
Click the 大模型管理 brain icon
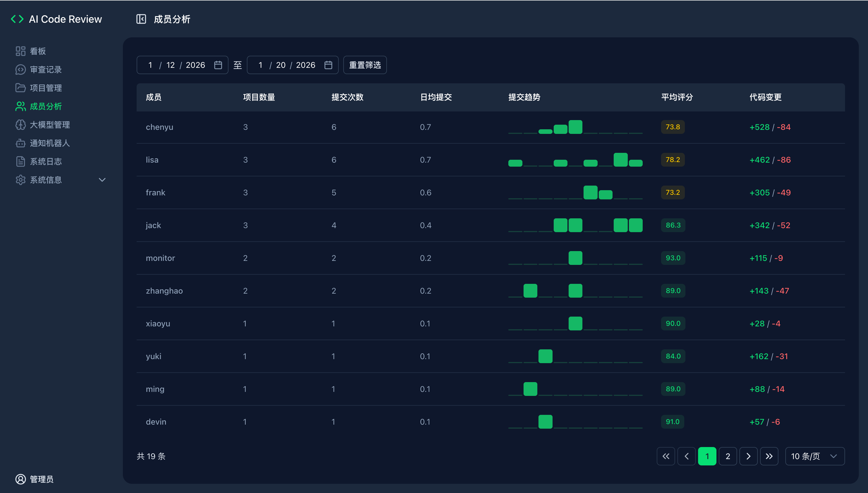coord(20,125)
